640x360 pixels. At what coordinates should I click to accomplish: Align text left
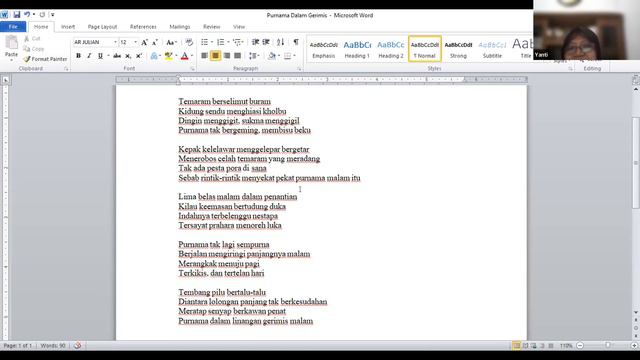pos(204,56)
